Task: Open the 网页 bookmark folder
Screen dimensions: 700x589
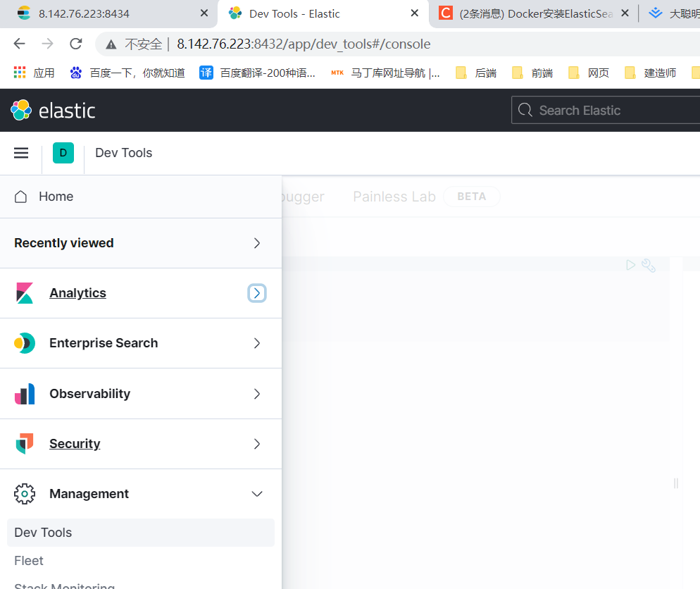Action: pos(589,73)
